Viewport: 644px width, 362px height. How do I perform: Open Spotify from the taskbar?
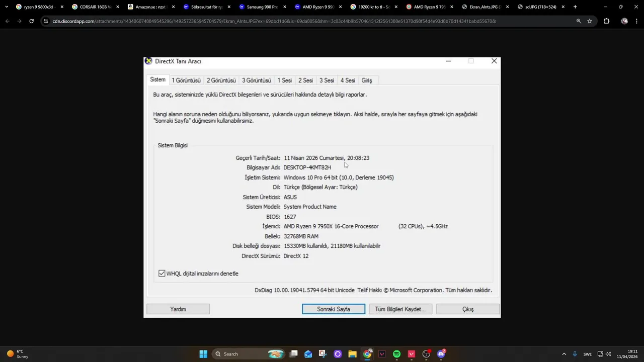pos(396,354)
